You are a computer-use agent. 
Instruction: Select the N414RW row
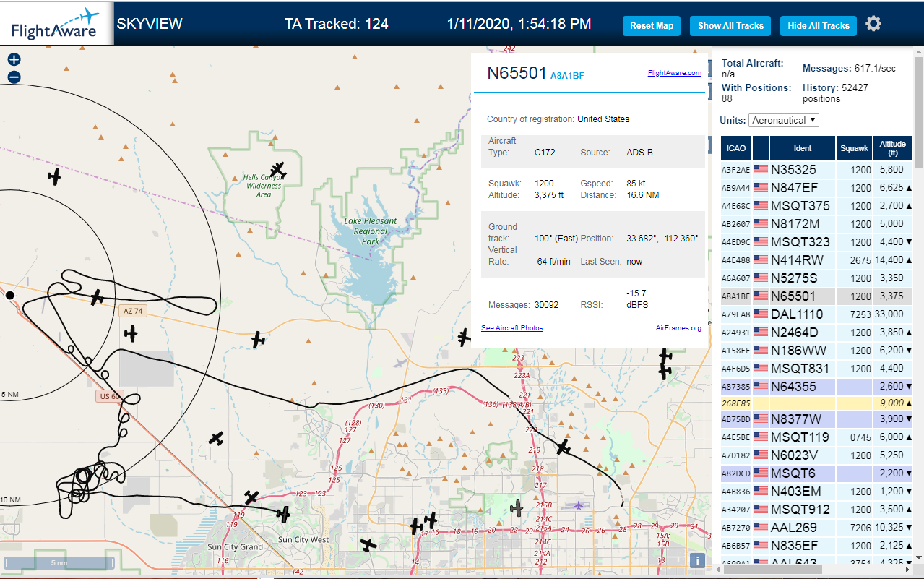(817, 260)
